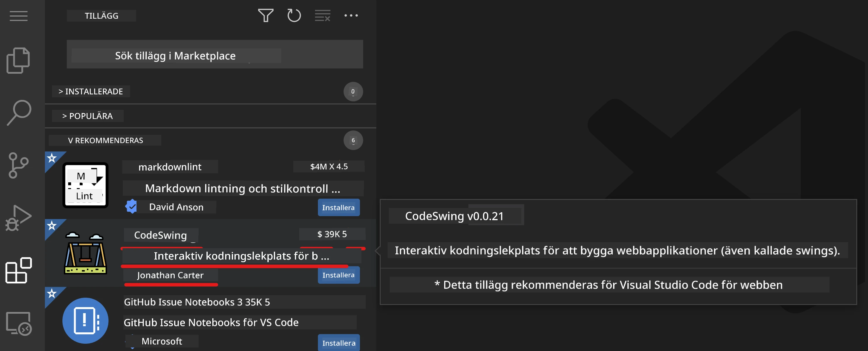Click the tooltip text about building webbapplikationer
The width and height of the screenshot is (868, 351).
(617, 251)
